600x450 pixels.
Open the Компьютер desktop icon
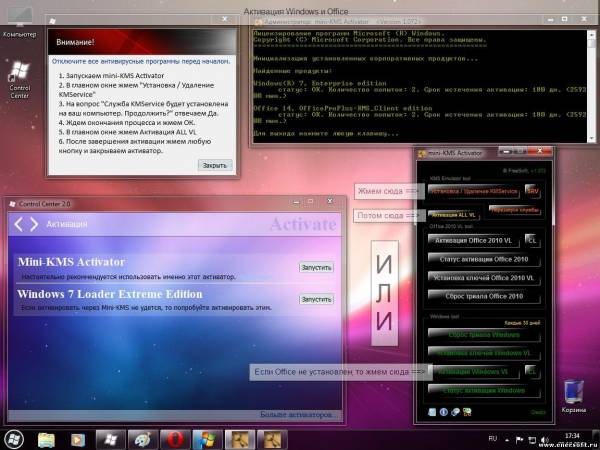pyautogui.click(x=19, y=23)
